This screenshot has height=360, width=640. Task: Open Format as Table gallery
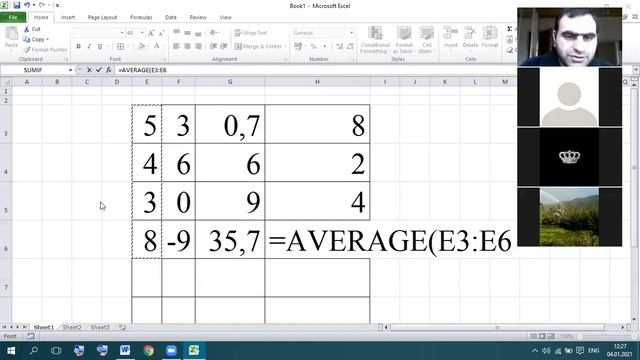[404, 40]
